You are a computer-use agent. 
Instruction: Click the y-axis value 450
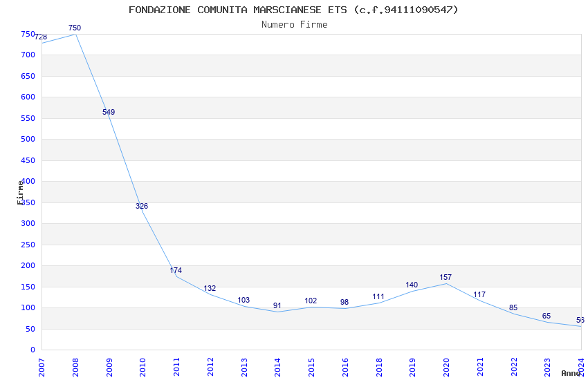[x=28, y=160]
